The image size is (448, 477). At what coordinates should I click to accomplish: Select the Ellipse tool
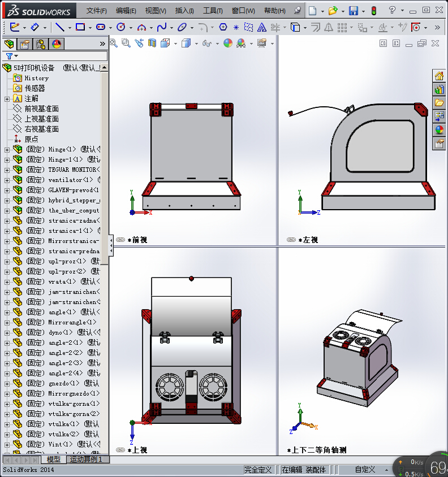tap(182, 27)
